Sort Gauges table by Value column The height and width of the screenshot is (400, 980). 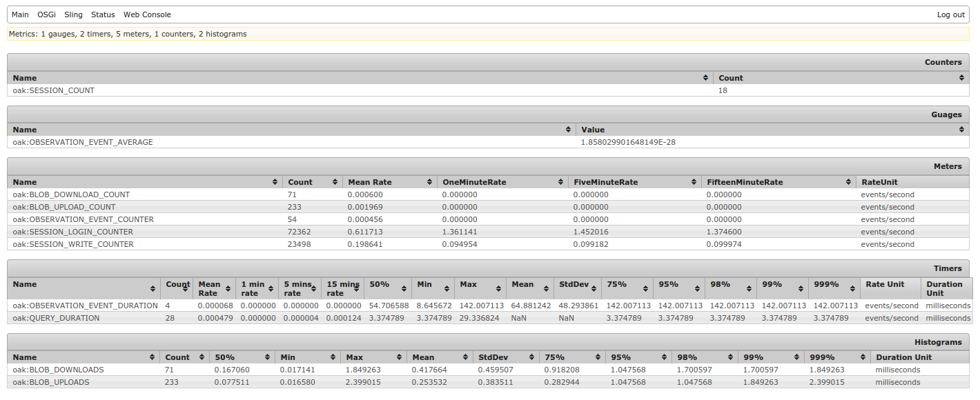point(961,130)
